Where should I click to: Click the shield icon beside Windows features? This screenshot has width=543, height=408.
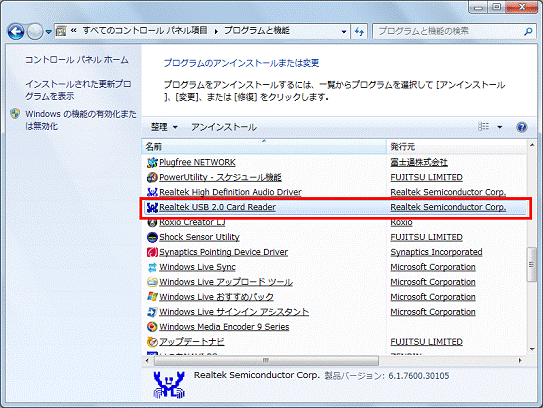coord(15,114)
